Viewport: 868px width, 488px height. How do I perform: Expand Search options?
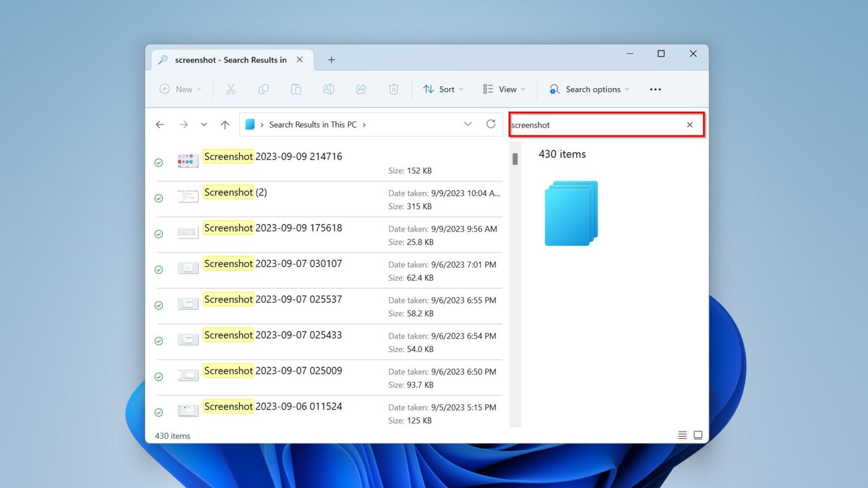[x=589, y=89]
